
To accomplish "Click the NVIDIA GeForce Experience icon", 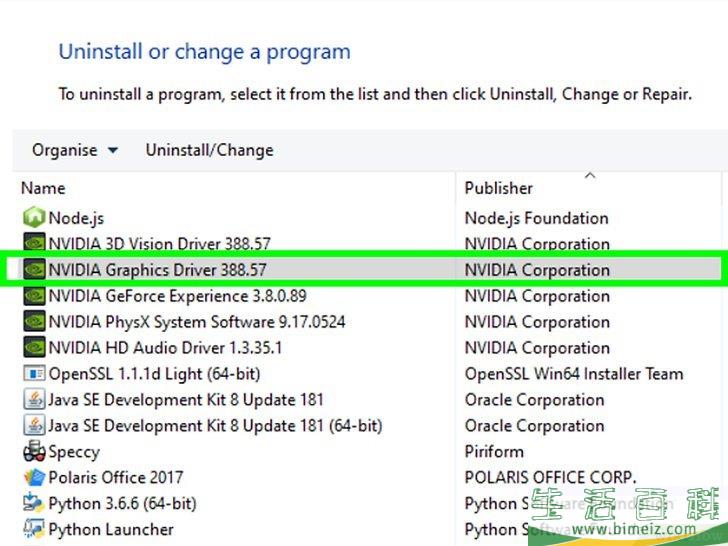I will pyautogui.click(x=34, y=296).
